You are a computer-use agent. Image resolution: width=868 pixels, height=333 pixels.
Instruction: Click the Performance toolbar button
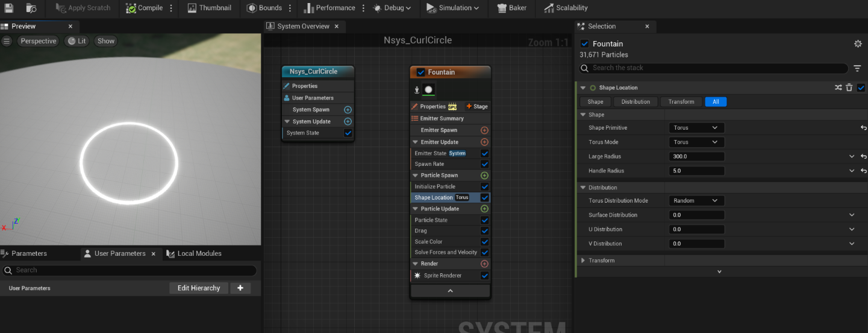point(329,8)
